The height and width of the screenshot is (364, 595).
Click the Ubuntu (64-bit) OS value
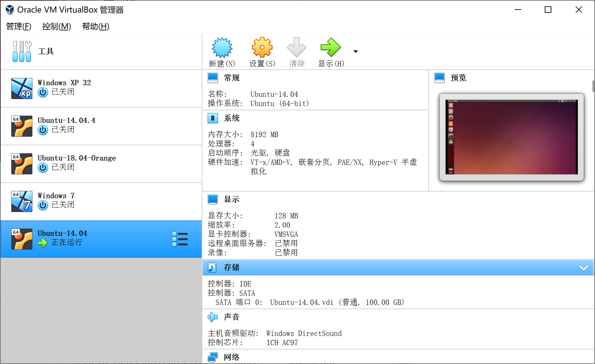pyautogui.click(x=280, y=103)
